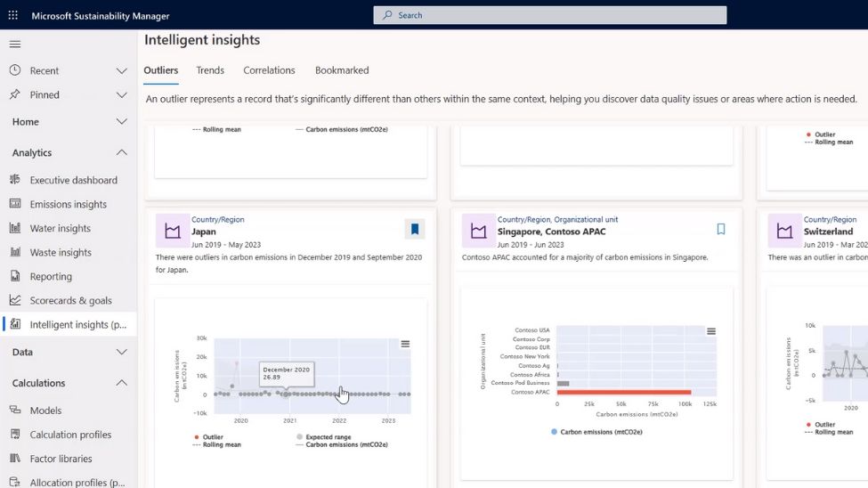Open Japan chart context menu icon
The width and height of the screenshot is (868, 488).
pyautogui.click(x=405, y=344)
